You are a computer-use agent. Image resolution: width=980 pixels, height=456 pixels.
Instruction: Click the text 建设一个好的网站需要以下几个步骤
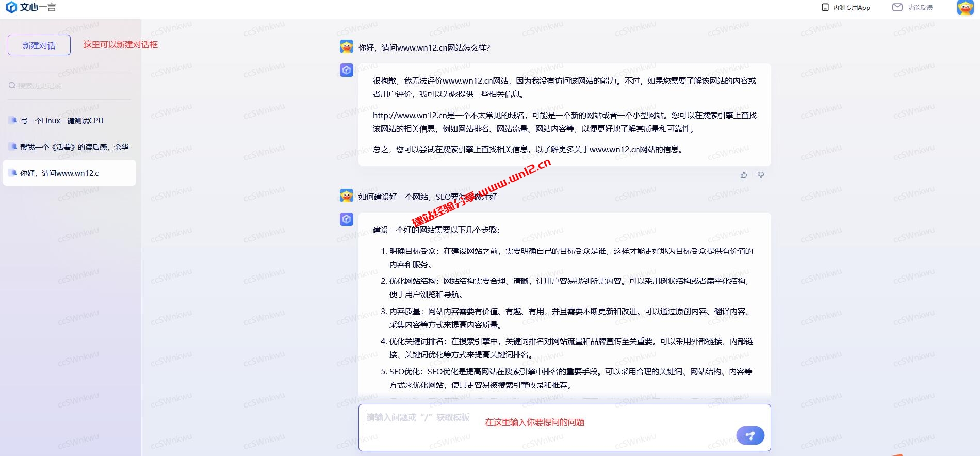pos(436,230)
